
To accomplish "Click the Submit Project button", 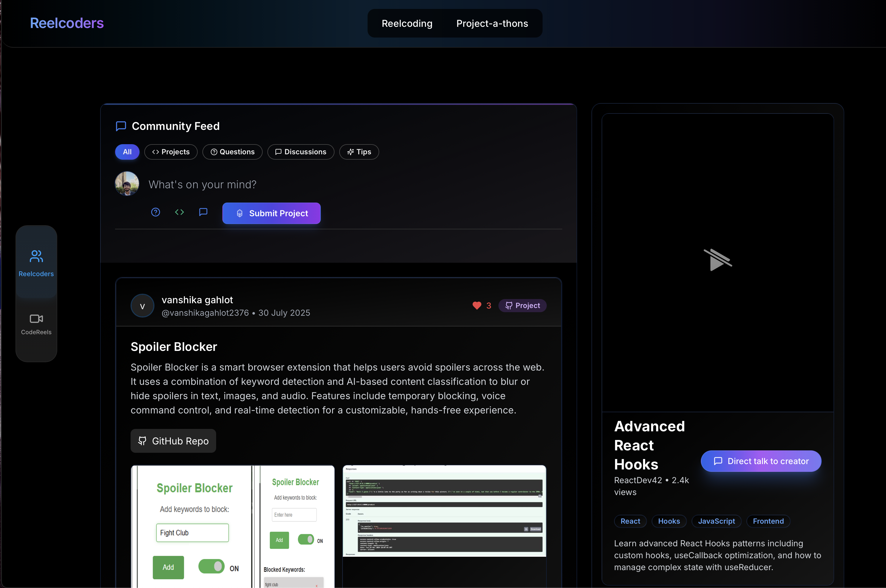I will click(x=271, y=213).
